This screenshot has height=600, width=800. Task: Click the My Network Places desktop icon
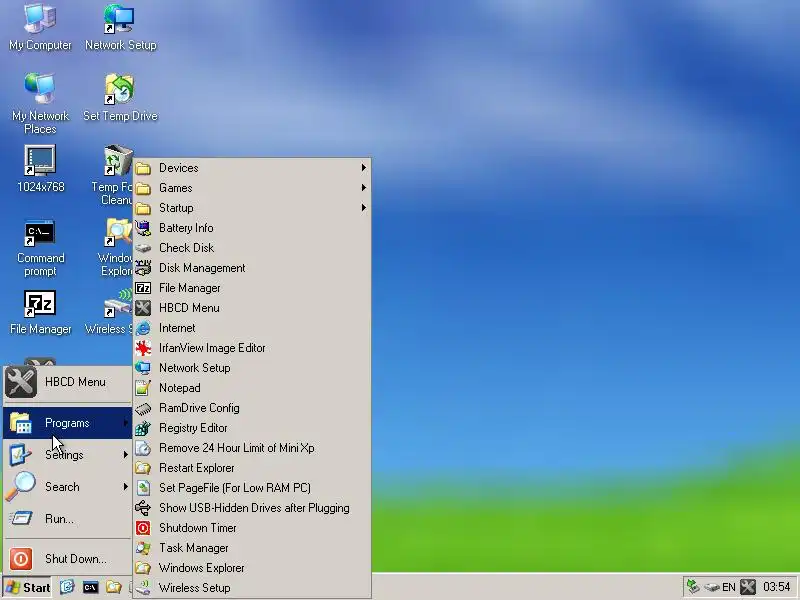(x=40, y=102)
